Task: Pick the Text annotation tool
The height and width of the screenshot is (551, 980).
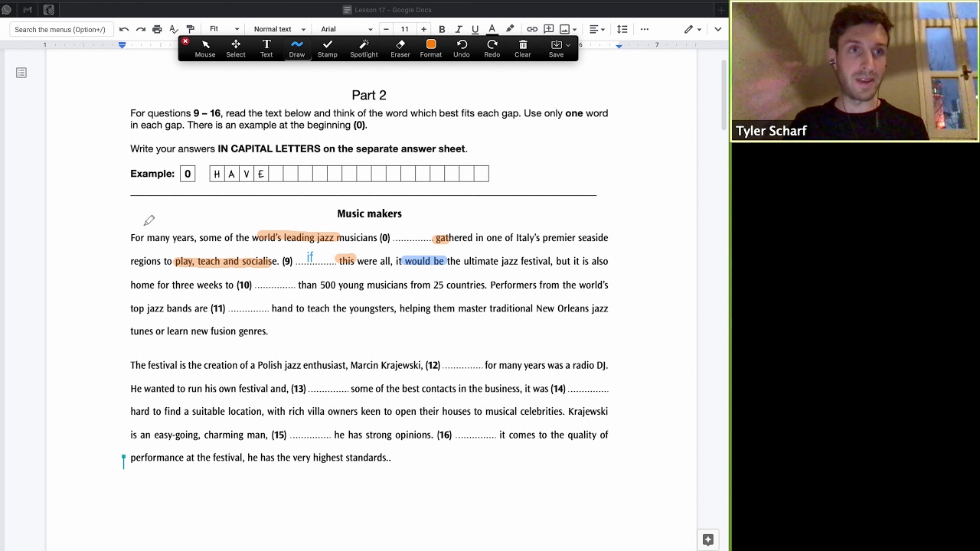Action: coord(266,48)
